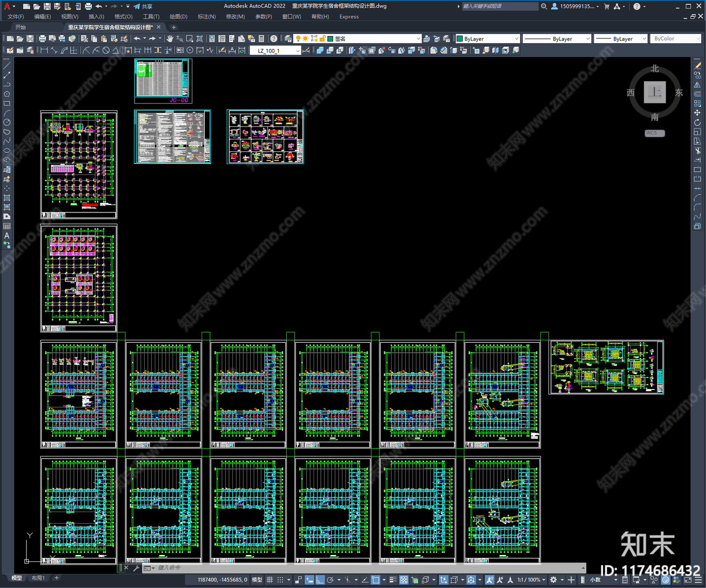This screenshot has height=588, width=706.
Task: Select the Multiline Text A tool
Action: 7,236
